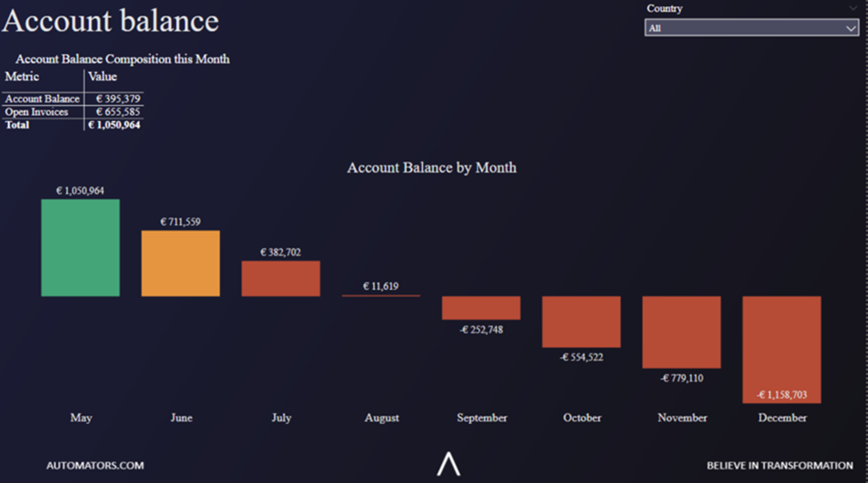Click the BELIEVE IN TRANSFORMATION text
Viewport: 868px width, 483px height.
point(779,465)
